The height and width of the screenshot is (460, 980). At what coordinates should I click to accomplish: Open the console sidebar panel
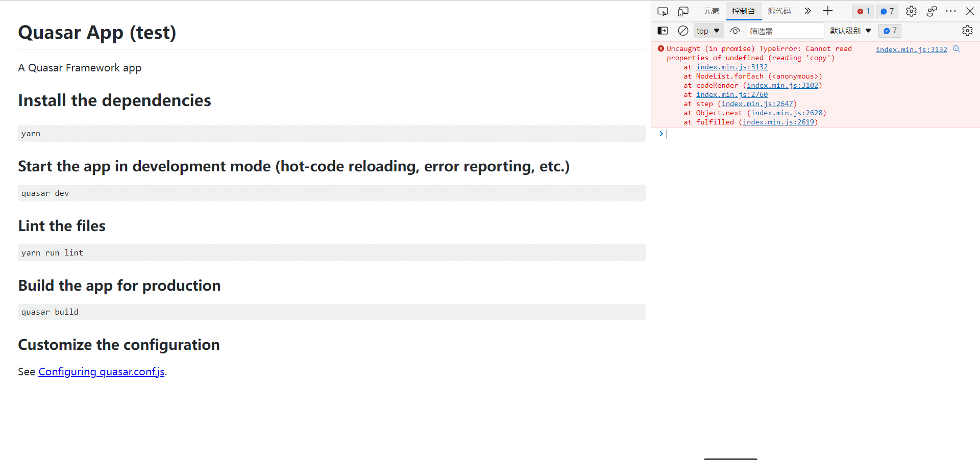(663, 31)
